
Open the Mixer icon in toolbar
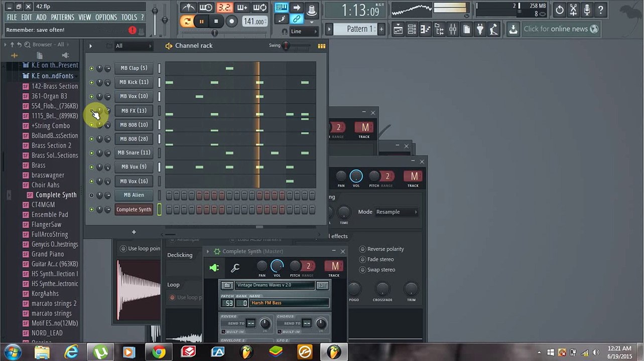click(x=453, y=30)
